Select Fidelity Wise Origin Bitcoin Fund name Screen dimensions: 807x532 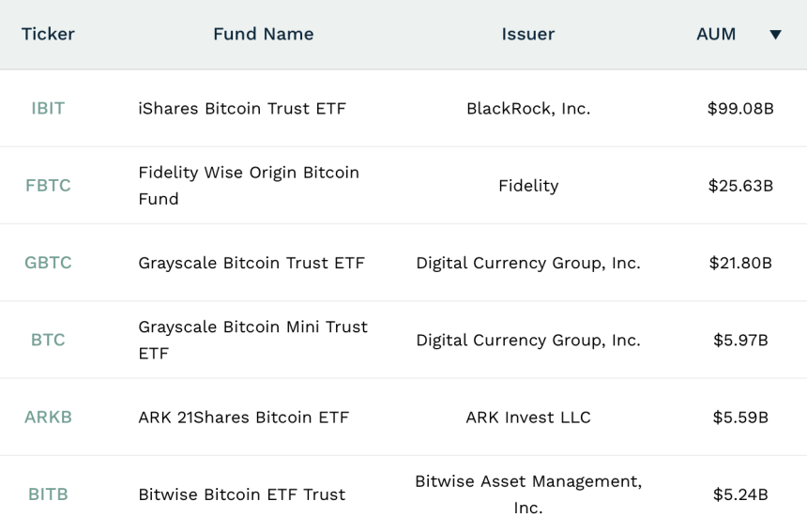249,186
